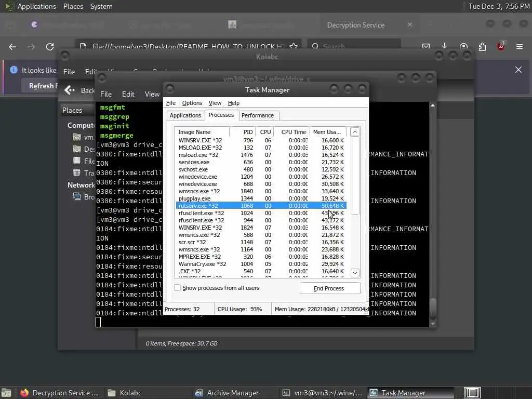532x399 pixels.
Task: Close the Decryption Service tab
Action: (x=410, y=25)
